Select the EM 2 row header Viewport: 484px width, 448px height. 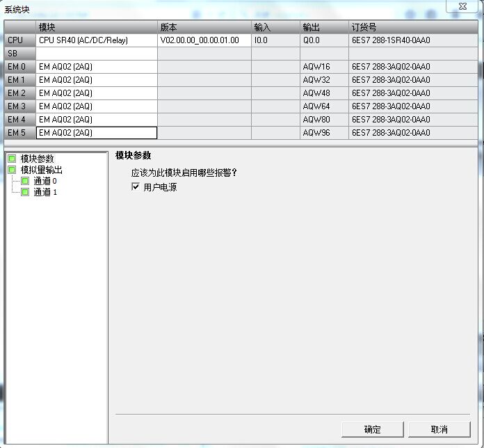click(20, 93)
